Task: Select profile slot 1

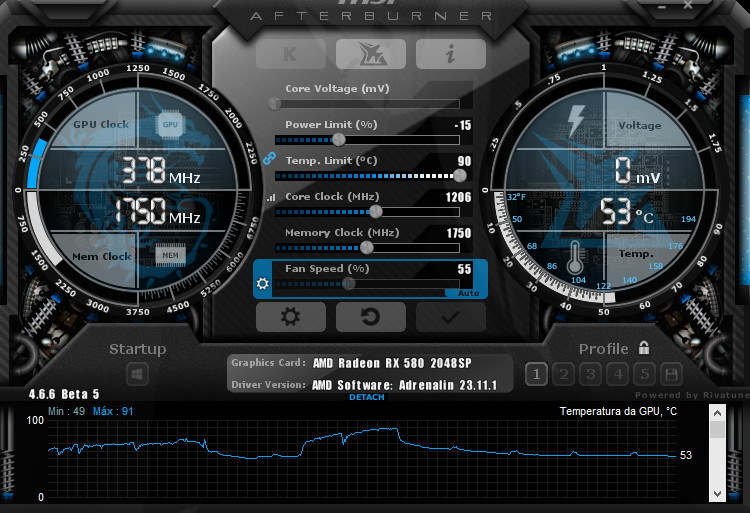Action: click(536, 374)
